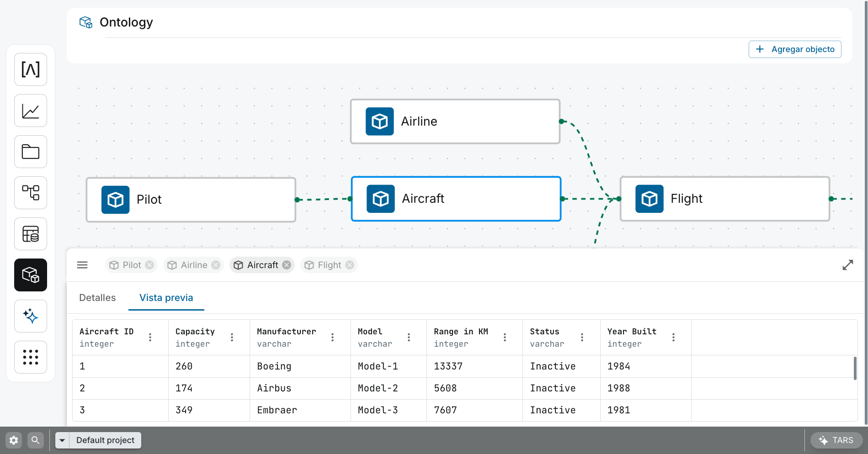Viewport: 868px width, 454px height.
Task: Click Agregar objecto button
Action: coord(795,49)
